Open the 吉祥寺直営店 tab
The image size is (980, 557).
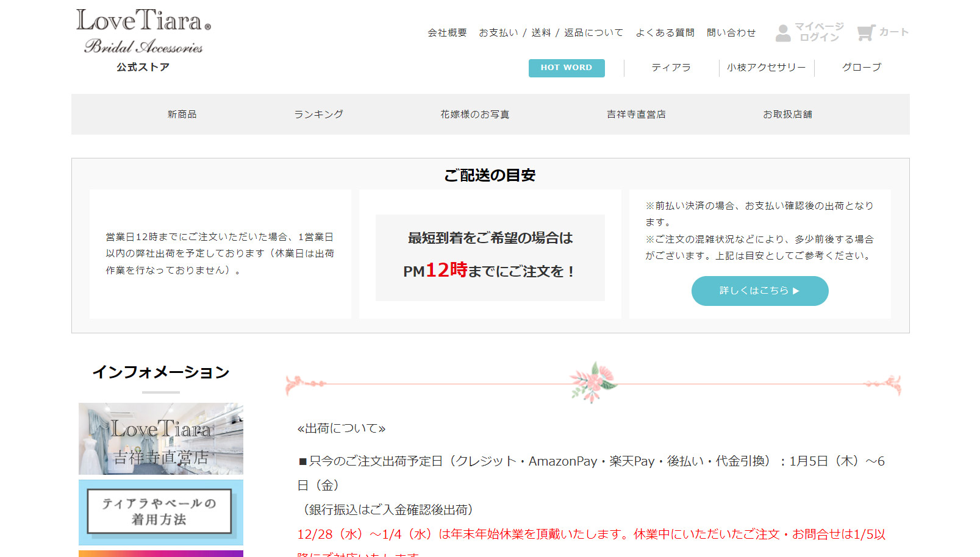click(636, 113)
